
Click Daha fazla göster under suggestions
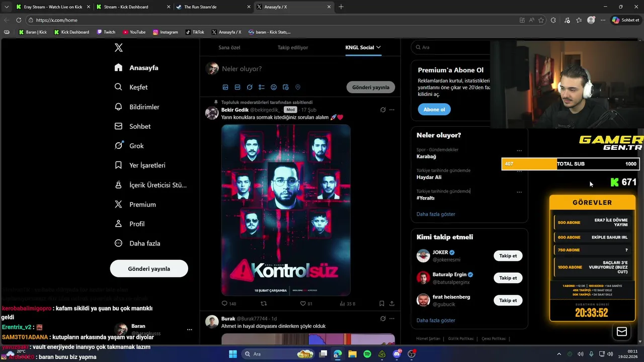[436, 320]
